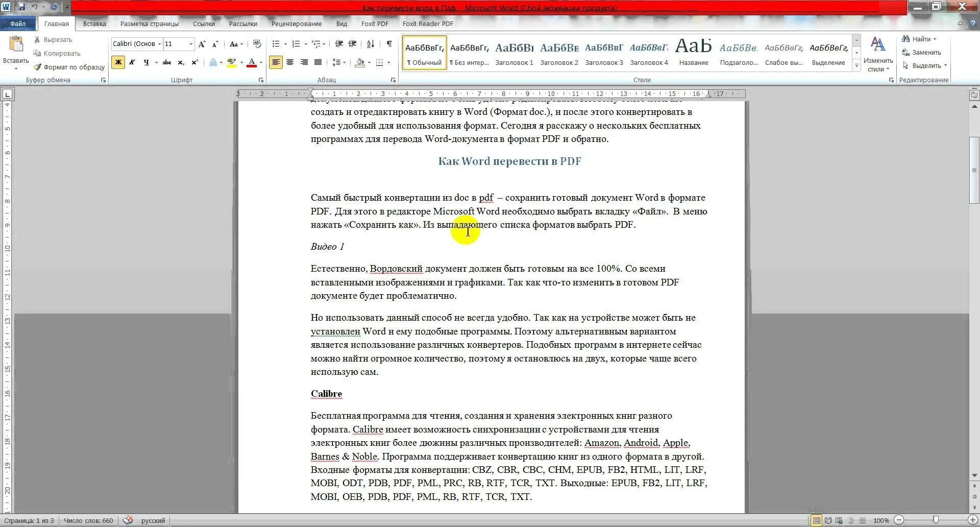The width and height of the screenshot is (980, 527).
Task: Apply the Заголовок 1 style
Action: tap(514, 53)
